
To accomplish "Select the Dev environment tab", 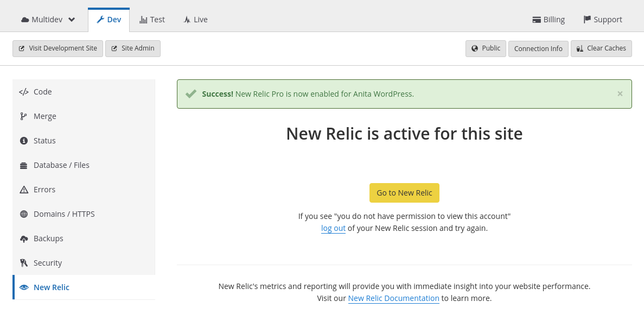I will click(x=109, y=19).
